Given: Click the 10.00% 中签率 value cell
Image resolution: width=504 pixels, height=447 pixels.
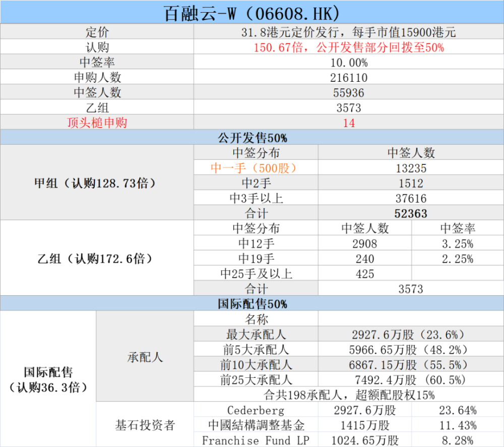Looking at the screenshot, I should [348, 63].
